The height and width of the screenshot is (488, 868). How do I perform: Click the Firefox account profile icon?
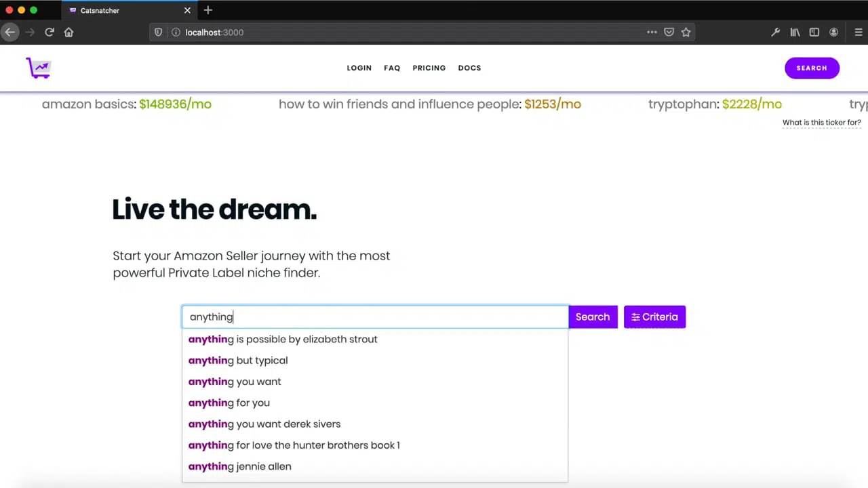coord(833,32)
